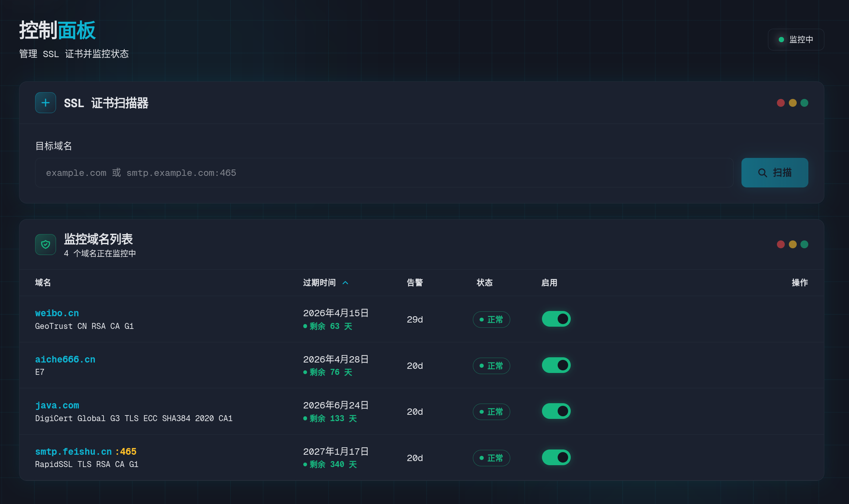This screenshot has width=849, height=504.
Task: Click the sort arrow beside 过期时间
Action: click(x=346, y=283)
